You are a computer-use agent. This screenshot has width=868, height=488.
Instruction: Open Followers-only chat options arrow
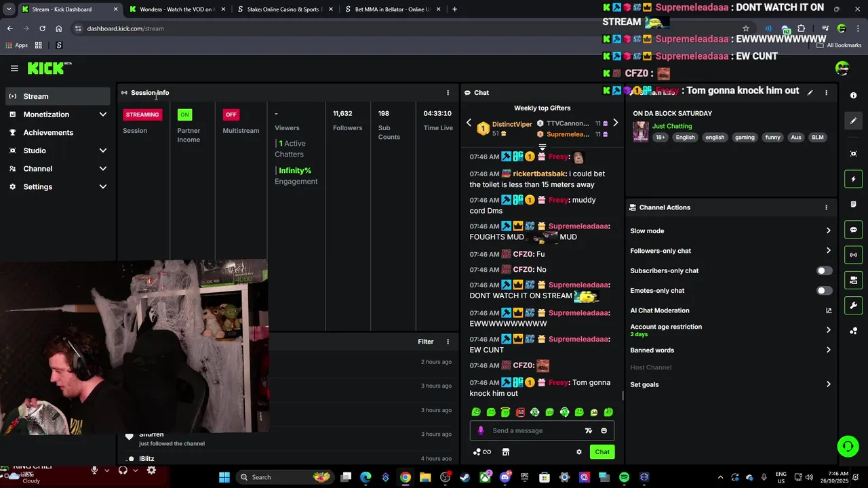click(x=828, y=251)
